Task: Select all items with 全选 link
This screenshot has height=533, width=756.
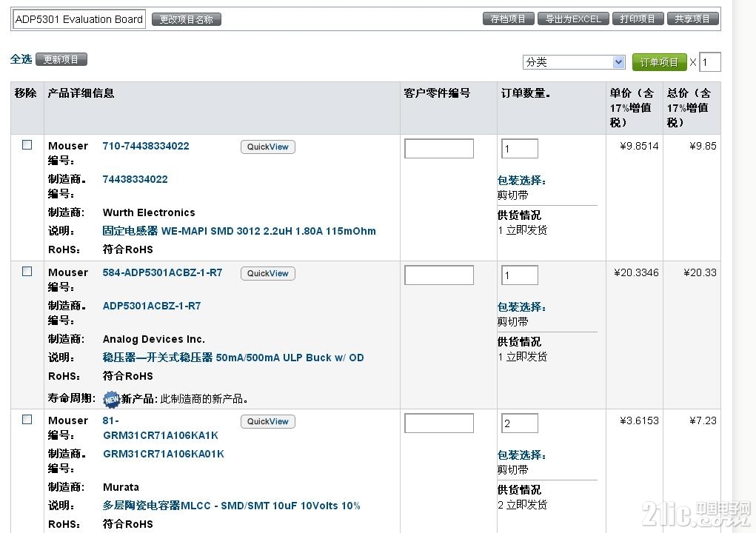Action: 21,59
